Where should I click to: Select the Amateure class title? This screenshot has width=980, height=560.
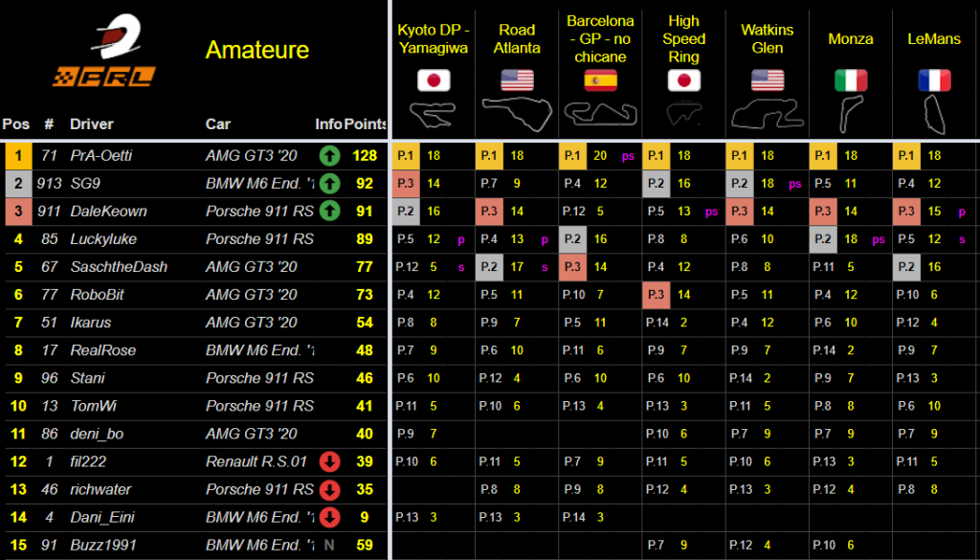click(x=256, y=50)
